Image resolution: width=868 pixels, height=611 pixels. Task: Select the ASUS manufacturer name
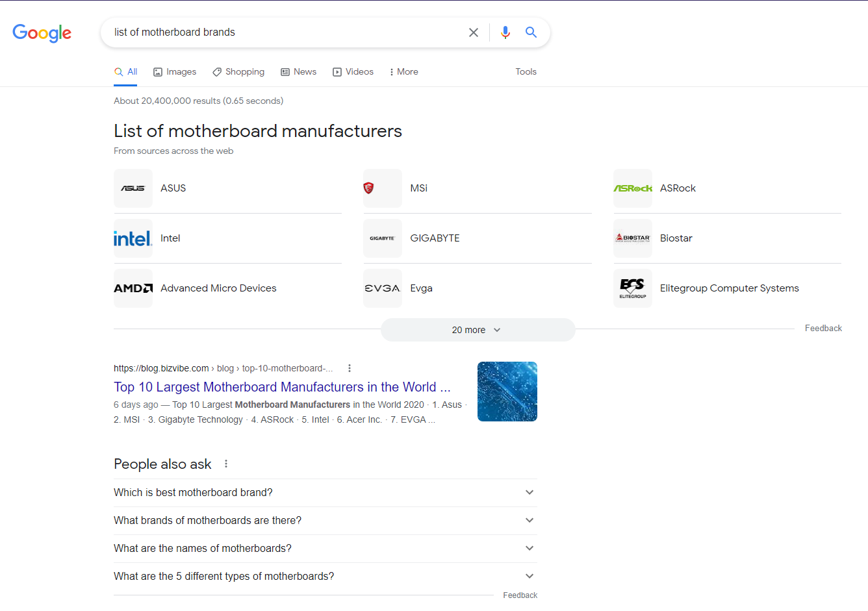point(173,188)
